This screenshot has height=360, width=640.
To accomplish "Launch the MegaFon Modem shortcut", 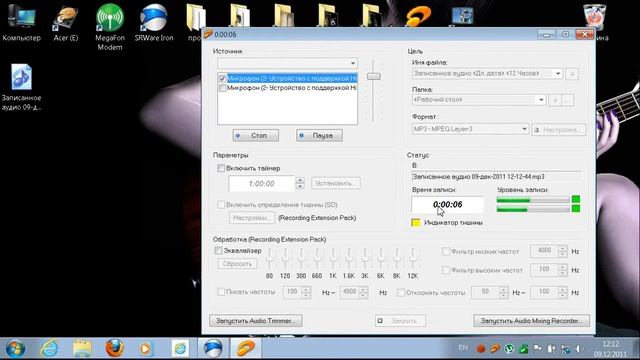I will 109,27.
